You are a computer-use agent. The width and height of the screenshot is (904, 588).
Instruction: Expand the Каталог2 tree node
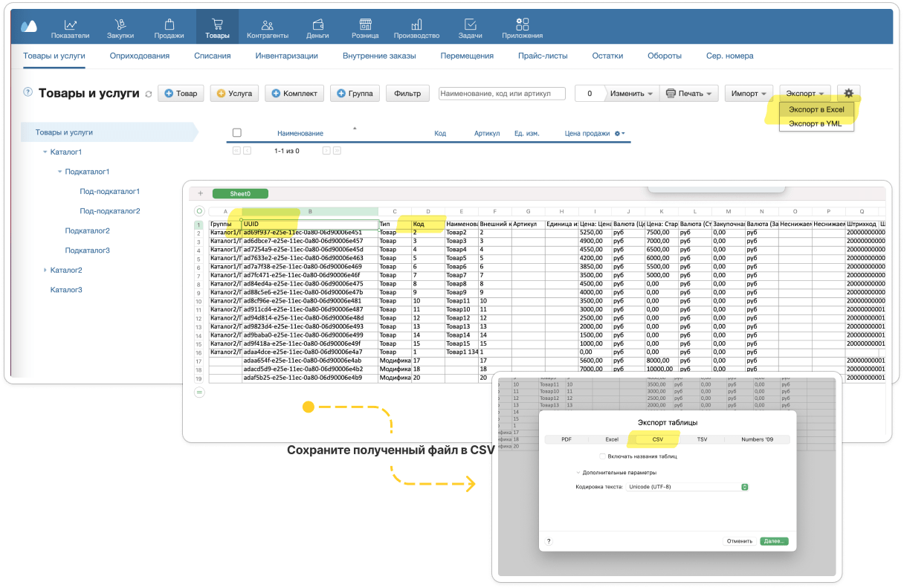(x=45, y=270)
